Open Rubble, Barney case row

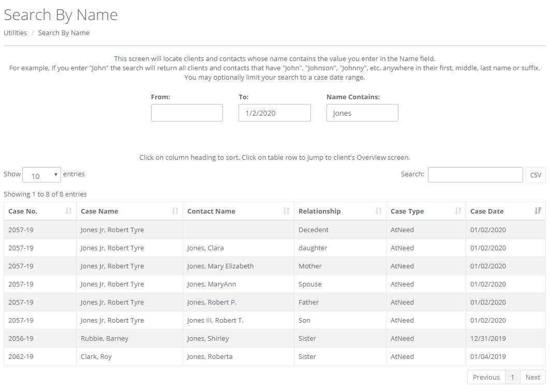tap(105, 338)
